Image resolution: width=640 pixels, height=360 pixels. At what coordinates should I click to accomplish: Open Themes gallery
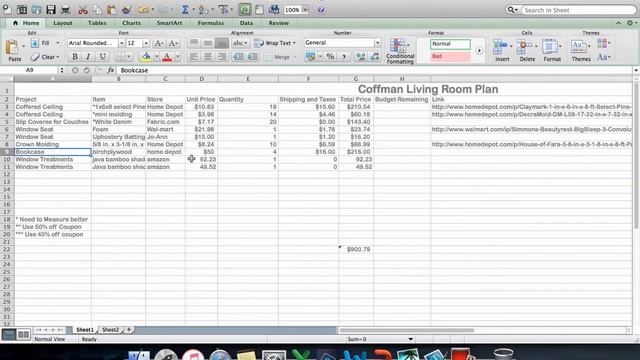(x=581, y=50)
